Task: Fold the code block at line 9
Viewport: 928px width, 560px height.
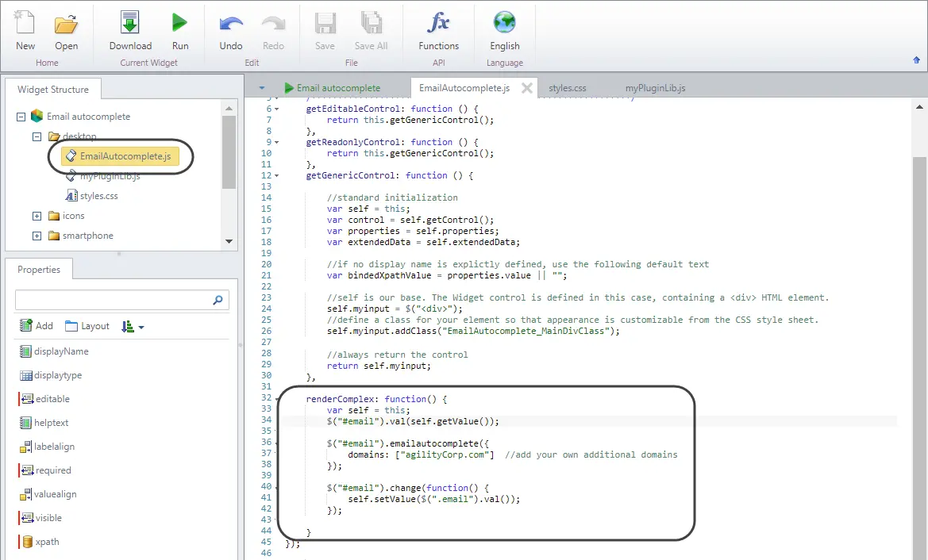Action: 276,142
